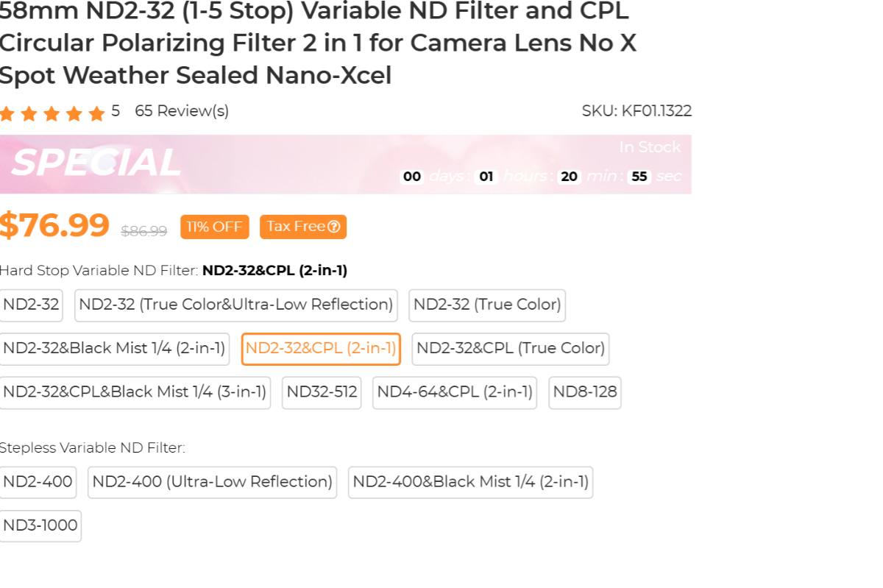Click the Tax Free question mark icon

(334, 227)
